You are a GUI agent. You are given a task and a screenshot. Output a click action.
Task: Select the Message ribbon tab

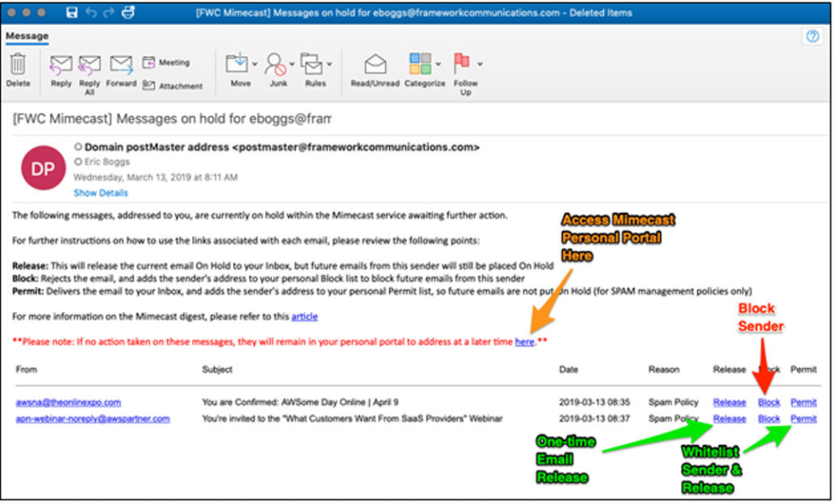click(x=28, y=36)
